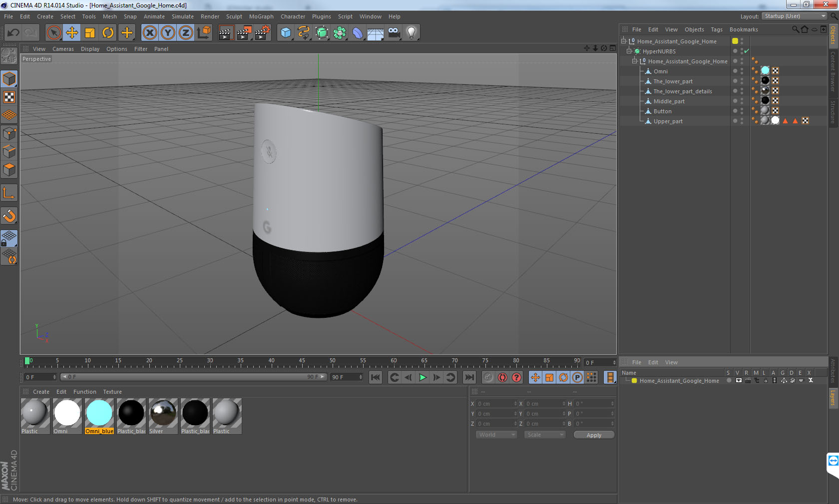Click Record Active Objects button
The image size is (839, 504).
[x=488, y=377]
